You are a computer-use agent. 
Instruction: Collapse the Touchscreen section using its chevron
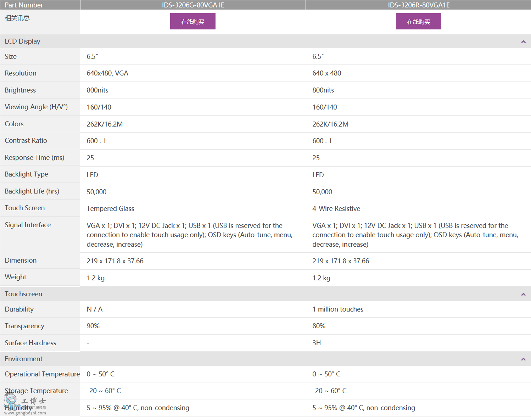[x=523, y=295]
